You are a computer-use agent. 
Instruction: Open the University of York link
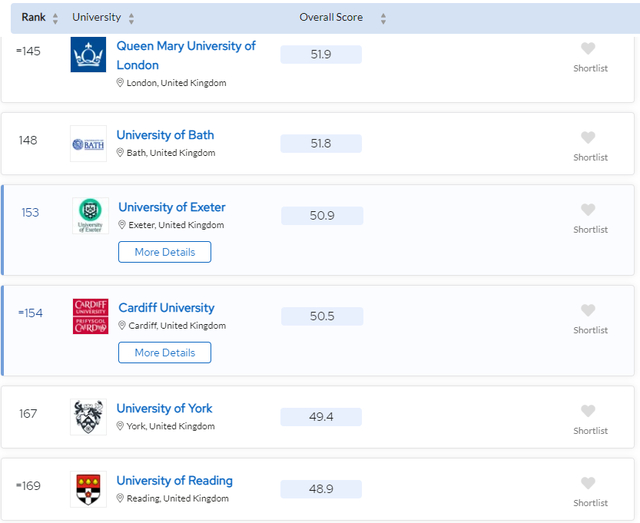coord(164,408)
